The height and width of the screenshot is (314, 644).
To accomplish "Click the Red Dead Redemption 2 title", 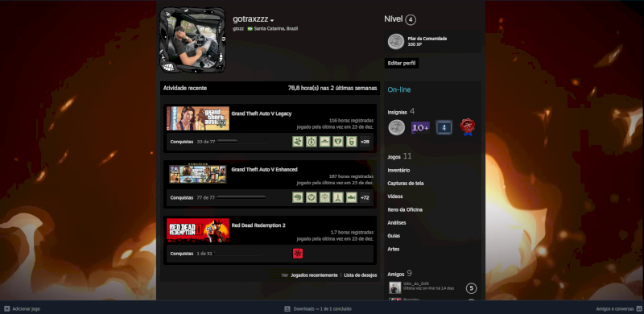I will [x=258, y=225].
